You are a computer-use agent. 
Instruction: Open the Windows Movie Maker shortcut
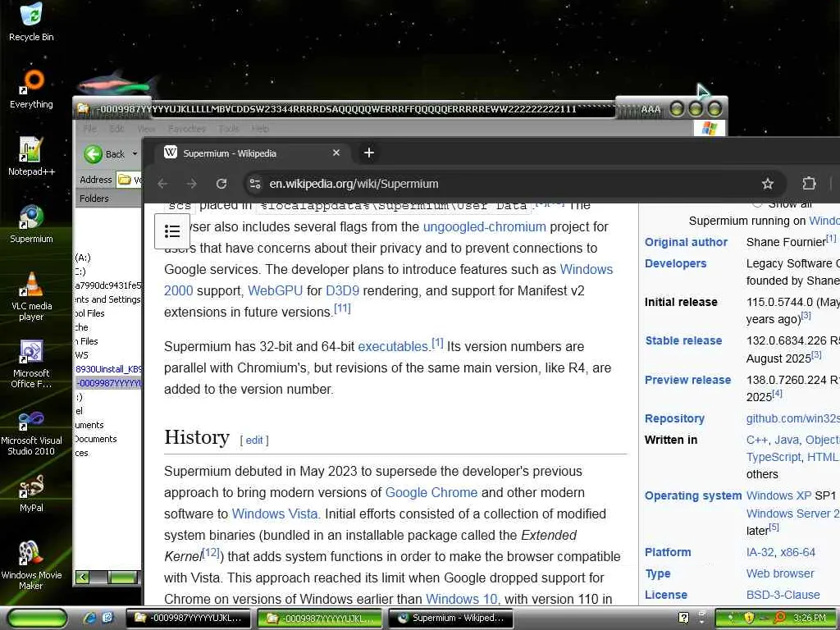point(32,566)
